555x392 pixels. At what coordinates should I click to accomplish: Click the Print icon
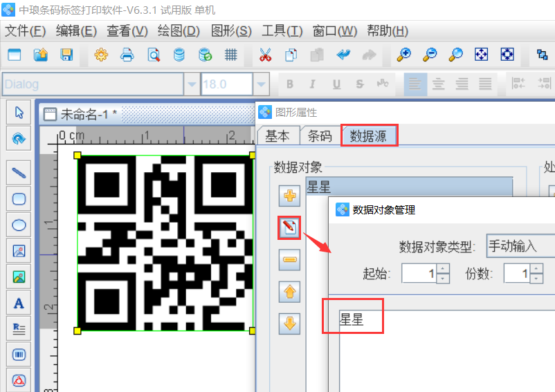[127, 55]
